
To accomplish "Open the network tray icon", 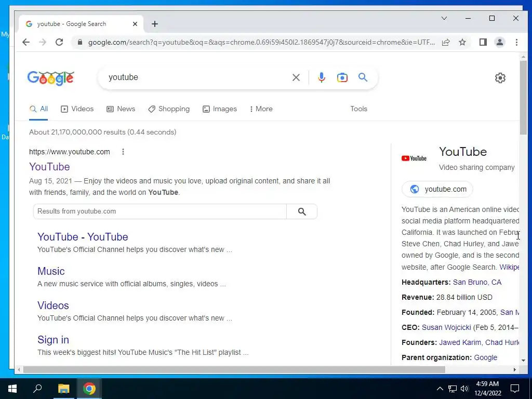I will click(453, 389).
